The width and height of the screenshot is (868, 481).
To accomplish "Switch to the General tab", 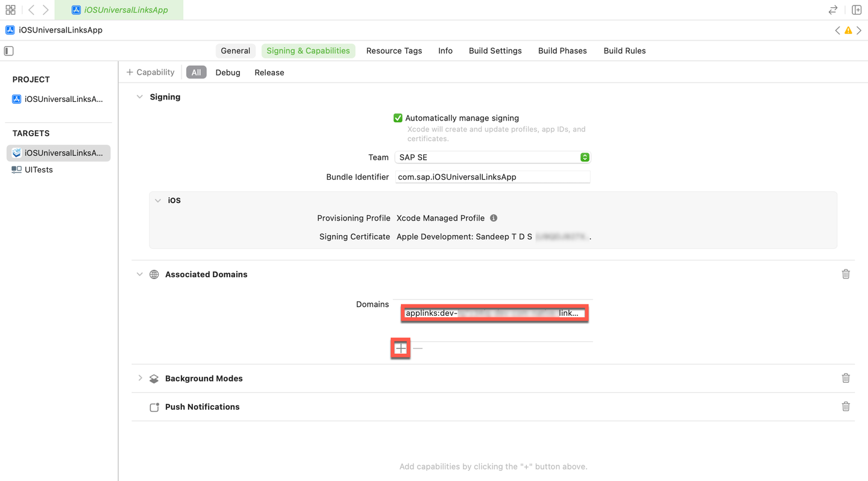I will point(235,51).
